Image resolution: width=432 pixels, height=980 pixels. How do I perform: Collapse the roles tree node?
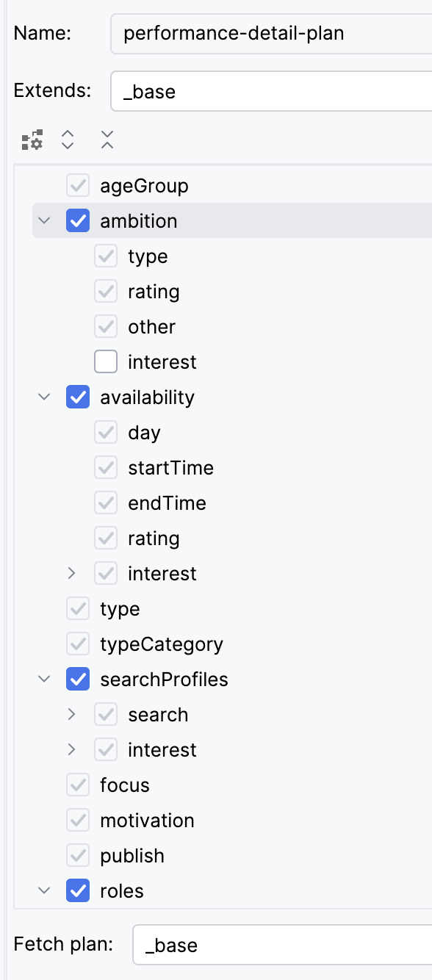[x=44, y=891]
